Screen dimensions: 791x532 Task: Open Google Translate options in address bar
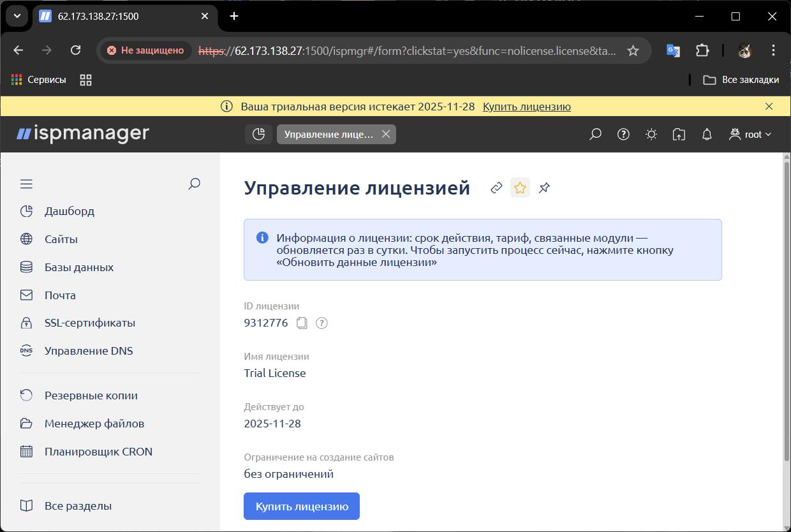pos(672,50)
